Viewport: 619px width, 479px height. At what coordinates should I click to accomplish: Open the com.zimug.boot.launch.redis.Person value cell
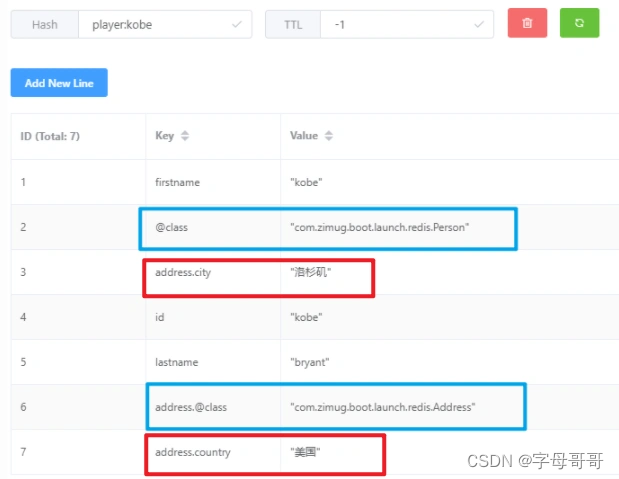(379, 228)
